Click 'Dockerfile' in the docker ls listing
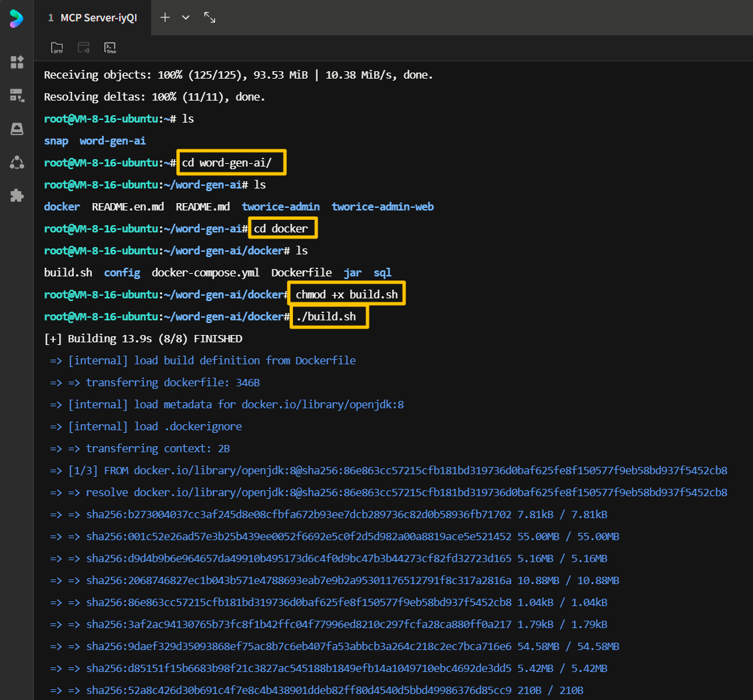The width and height of the screenshot is (753, 700). tap(301, 273)
